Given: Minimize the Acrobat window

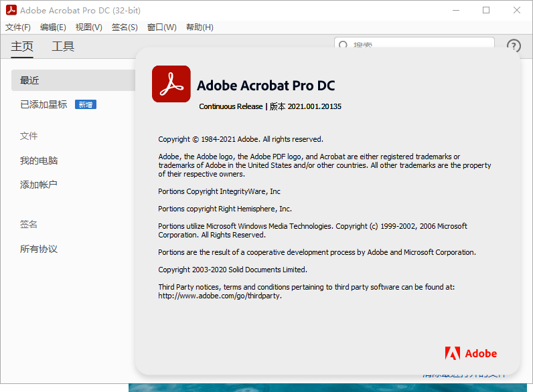Looking at the screenshot, I should (456, 10).
